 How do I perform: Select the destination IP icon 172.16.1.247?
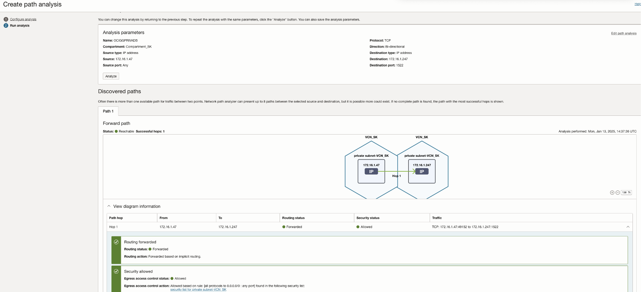(422, 171)
